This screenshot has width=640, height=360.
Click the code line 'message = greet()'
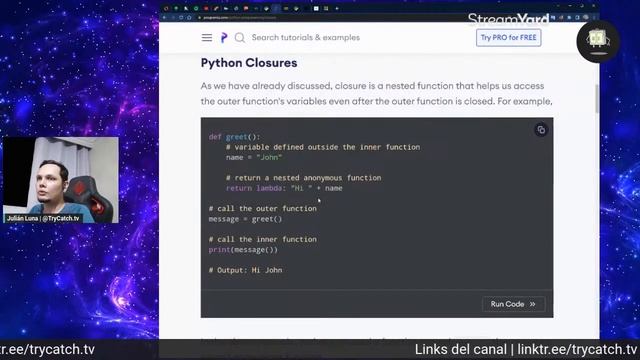point(245,219)
